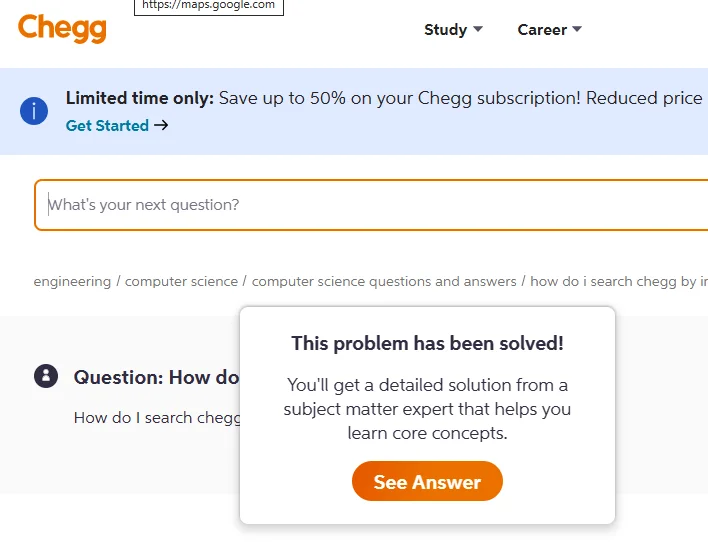Image resolution: width=708 pixels, height=542 pixels.
Task: Click the Chegg logo
Action: (62, 28)
